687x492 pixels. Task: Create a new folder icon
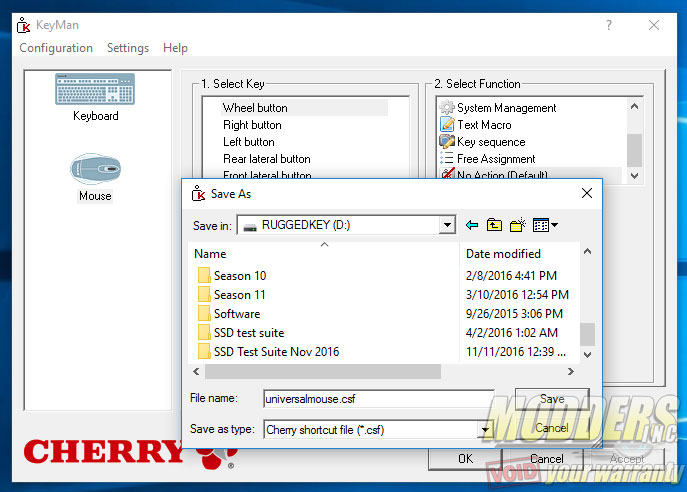click(x=517, y=225)
